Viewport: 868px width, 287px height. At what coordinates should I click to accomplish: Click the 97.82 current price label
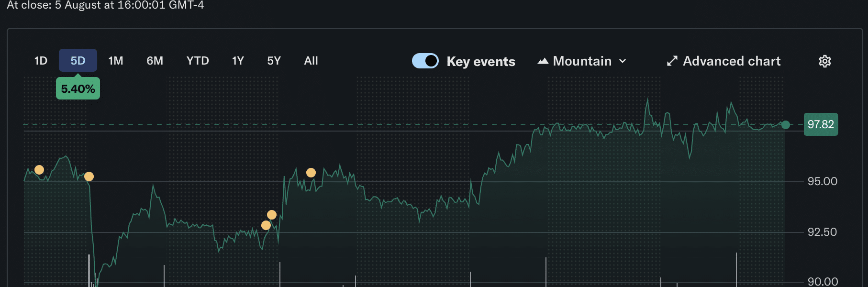pyautogui.click(x=821, y=124)
